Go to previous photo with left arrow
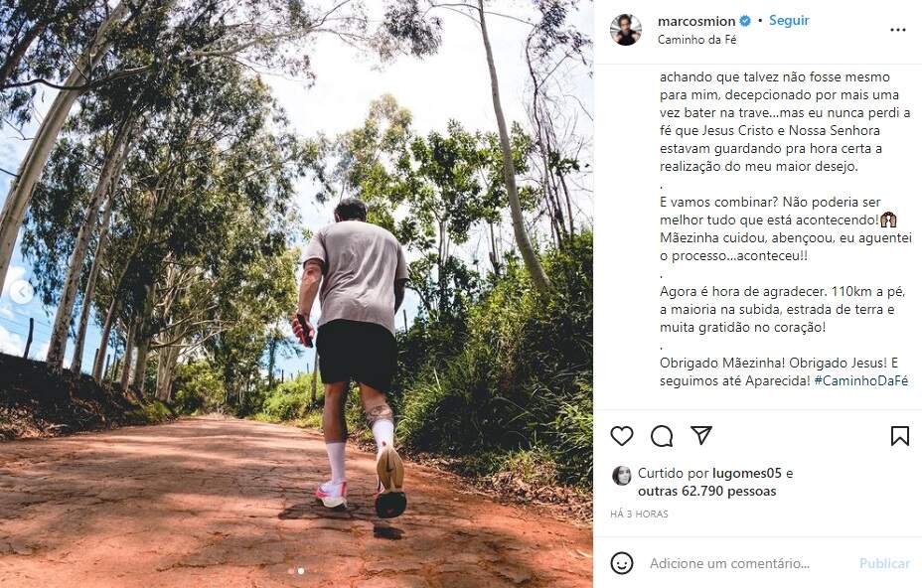The height and width of the screenshot is (588, 922). (x=21, y=292)
